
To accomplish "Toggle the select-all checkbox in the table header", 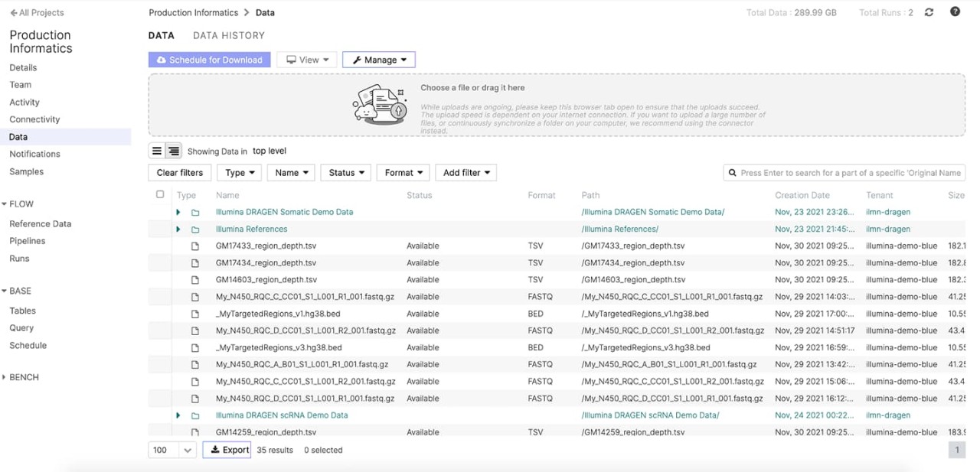I will point(160,194).
